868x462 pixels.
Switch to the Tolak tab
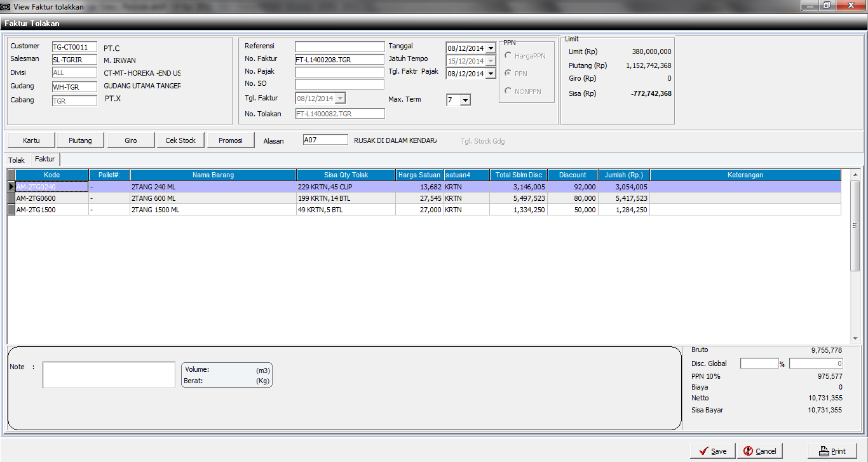pos(17,160)
